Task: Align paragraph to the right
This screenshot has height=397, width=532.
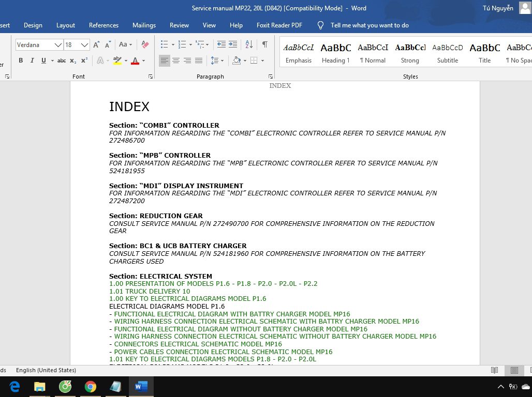Action: pyautogui.click(x=187, y=60)
